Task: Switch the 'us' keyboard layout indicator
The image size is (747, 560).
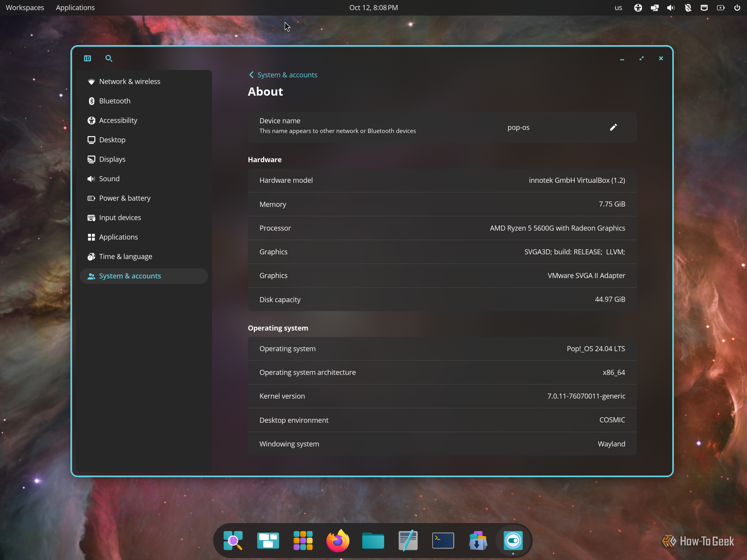Action: (618, 8)
